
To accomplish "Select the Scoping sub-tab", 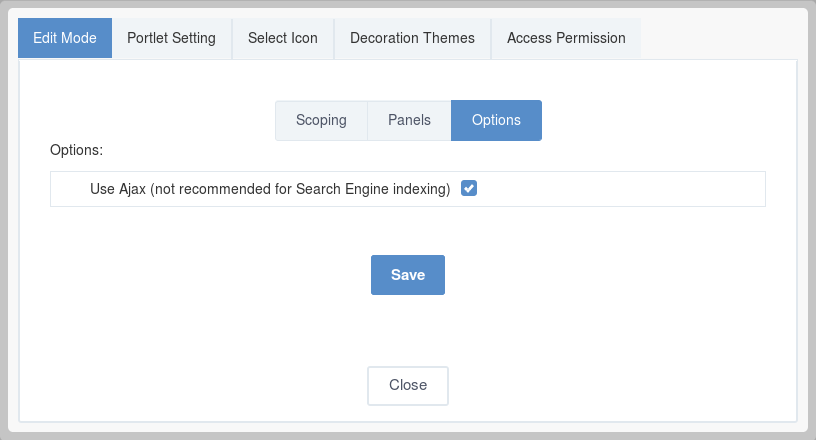I will [x=321, y=120].
